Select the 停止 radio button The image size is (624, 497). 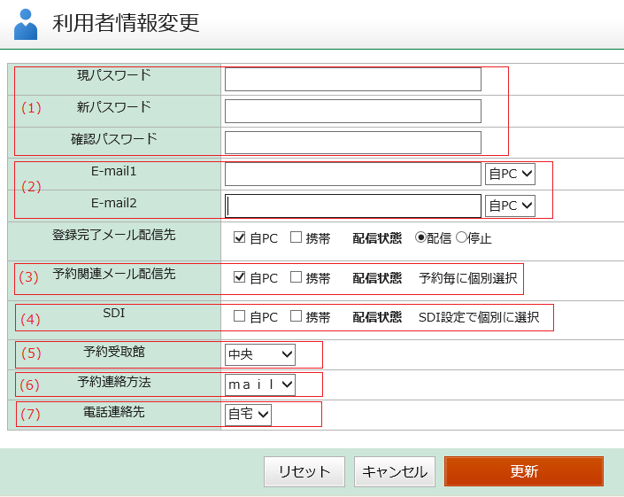click(x=461, y=238)
